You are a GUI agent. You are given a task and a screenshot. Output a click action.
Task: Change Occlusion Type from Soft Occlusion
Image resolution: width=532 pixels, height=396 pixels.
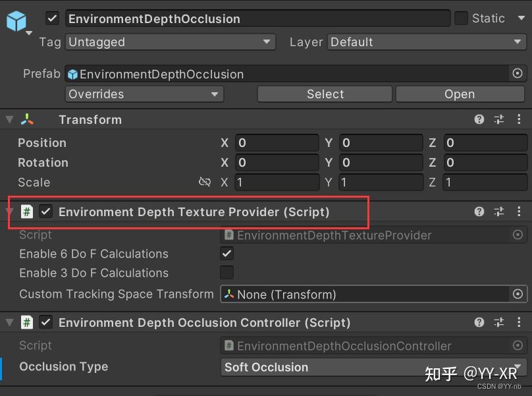(x=373, y=367)
